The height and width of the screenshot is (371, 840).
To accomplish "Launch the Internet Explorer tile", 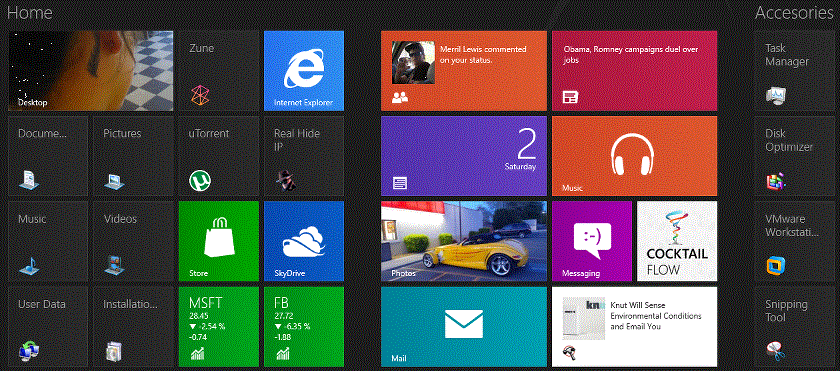I will (304, 71).
